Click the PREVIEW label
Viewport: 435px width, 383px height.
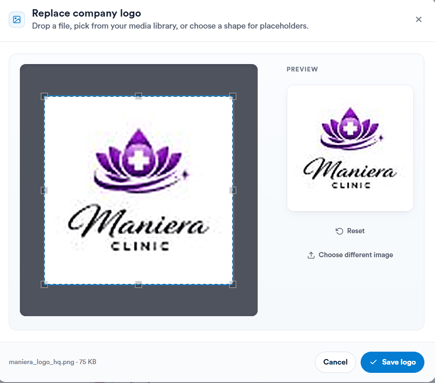click(302, 69)
